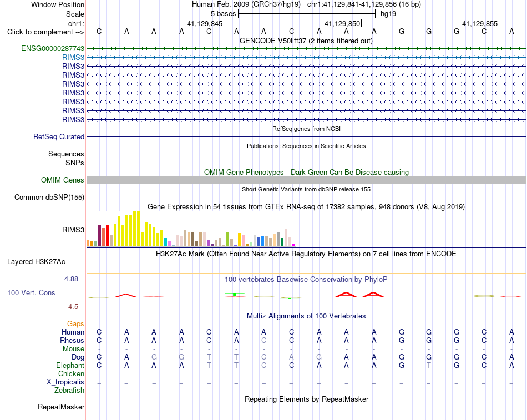Open '100 vertebrates Basewise Conservation by PhyloP' title

(x=306, y=280)
